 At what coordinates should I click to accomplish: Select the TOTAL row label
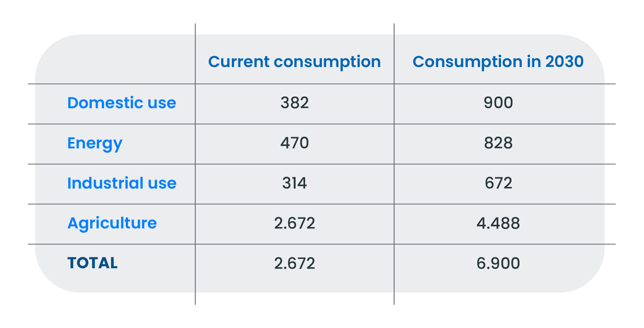pyautogui.click(x=92, y=263)
